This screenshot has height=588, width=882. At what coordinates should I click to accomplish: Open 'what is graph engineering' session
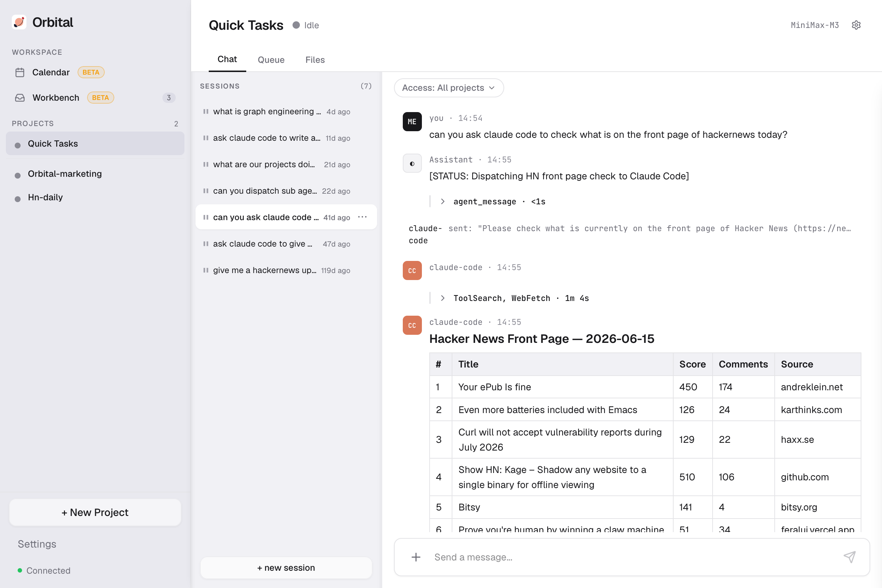tap(286, 111)
